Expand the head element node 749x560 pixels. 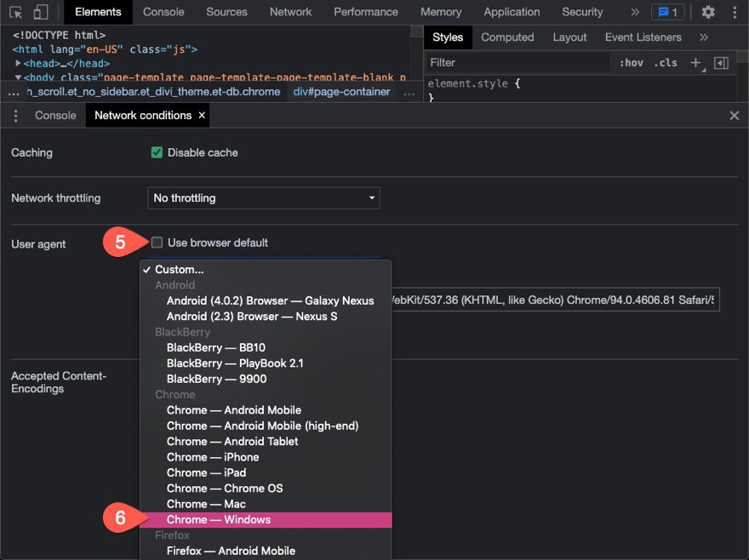[18, 64]
